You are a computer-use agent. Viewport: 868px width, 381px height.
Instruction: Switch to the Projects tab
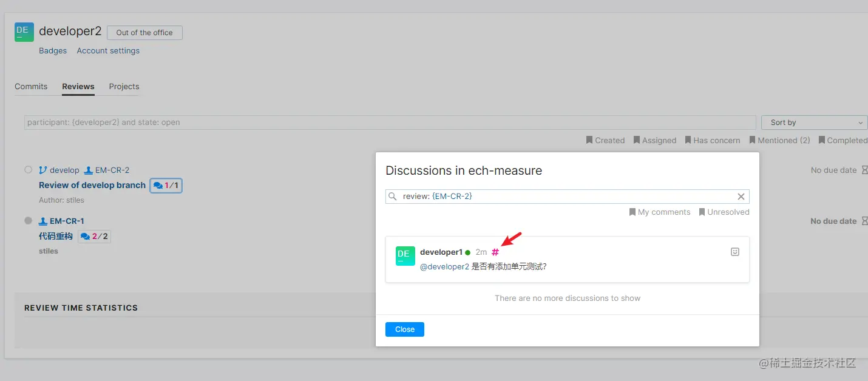(x=124, y=87)
